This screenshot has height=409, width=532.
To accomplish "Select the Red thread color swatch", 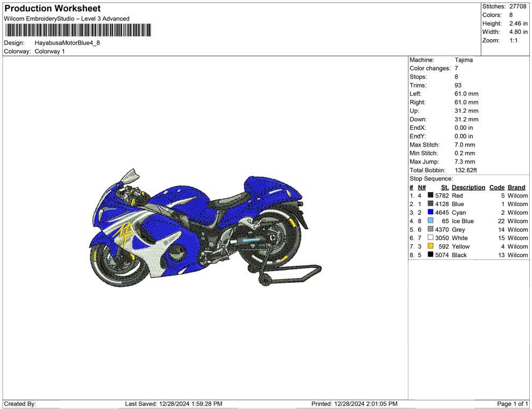I will [x=429, y=195].
